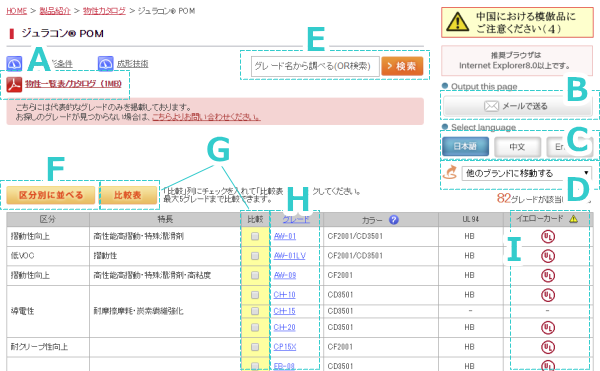Click the envelope icon in メールで送る

pyautogui.click(x=491, y=106)
